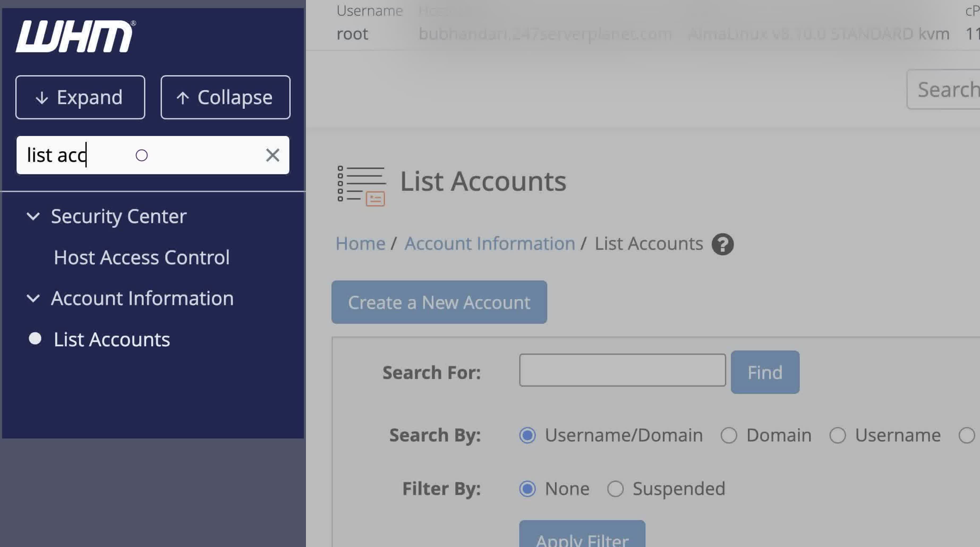Filter accounts by Suspended
Screen dimensions: 980x547
click(616, 489)
